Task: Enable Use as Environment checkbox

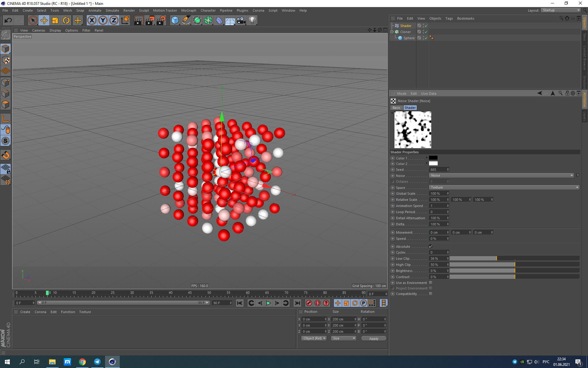Action: [x=431, y=283]
